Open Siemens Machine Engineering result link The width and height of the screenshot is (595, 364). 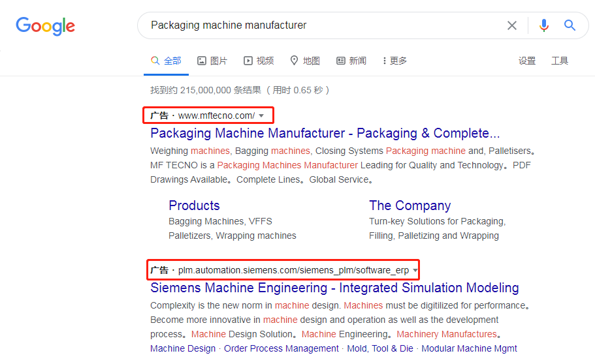pos(334,288)
